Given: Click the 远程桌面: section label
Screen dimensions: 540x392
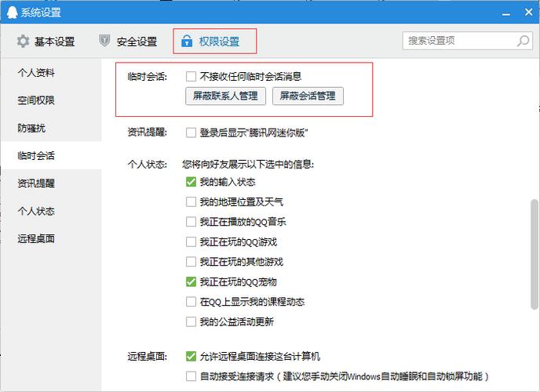Looking at the screenshot, I should coord(147,356).
